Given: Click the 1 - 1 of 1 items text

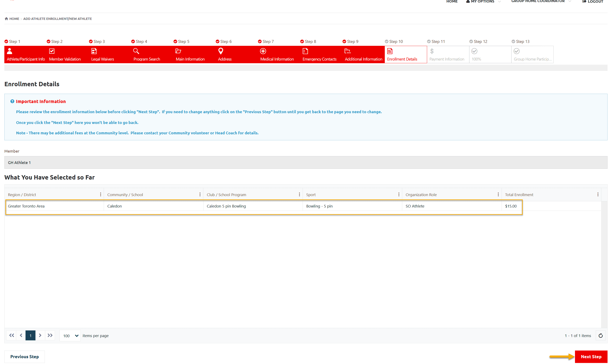Looking at the screenshot, I should coord(578,336).
